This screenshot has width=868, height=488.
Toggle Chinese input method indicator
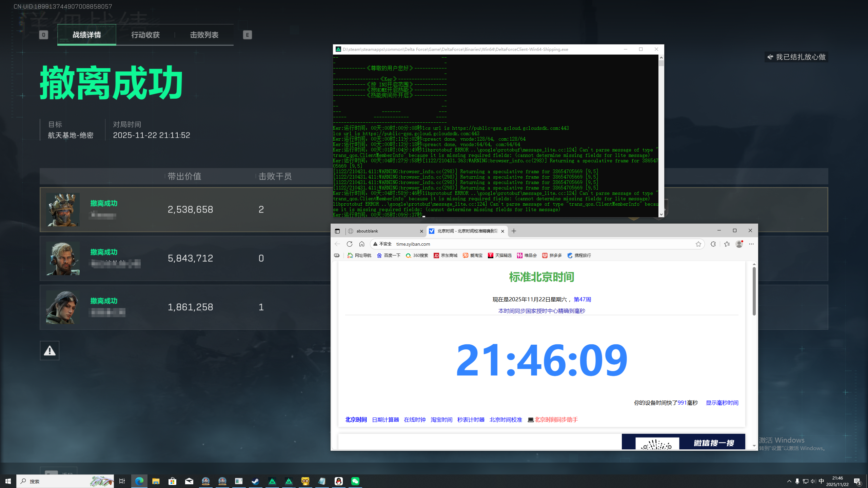[x=821, y=481]
